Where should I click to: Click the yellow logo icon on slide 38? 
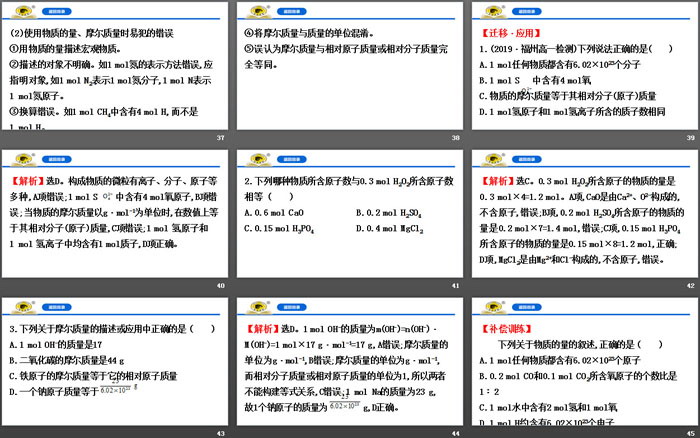click(x=258, y=12)
